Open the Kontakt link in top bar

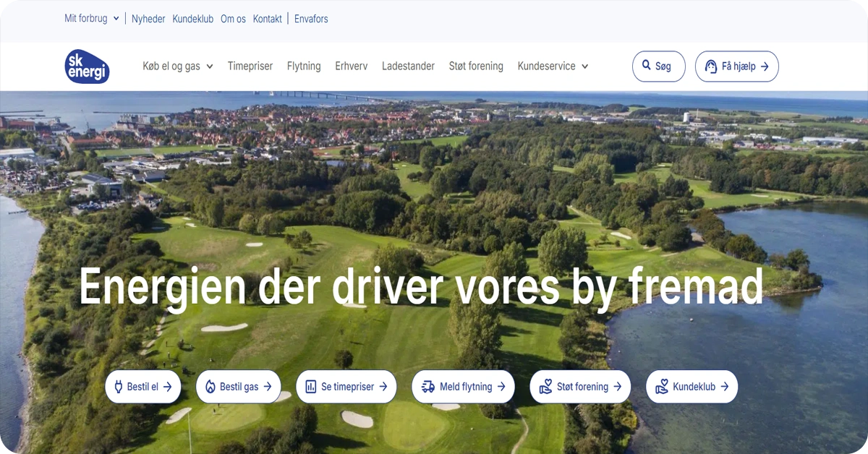[268, 19]
